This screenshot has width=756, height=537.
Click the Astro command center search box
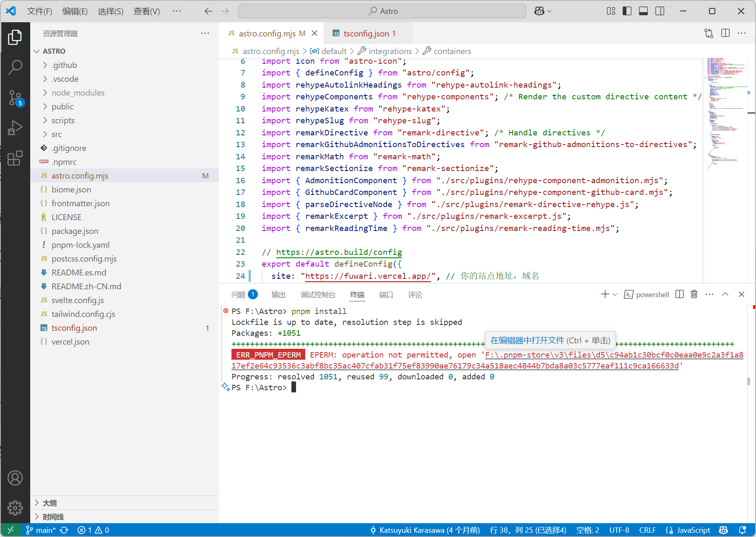(382, 11)
